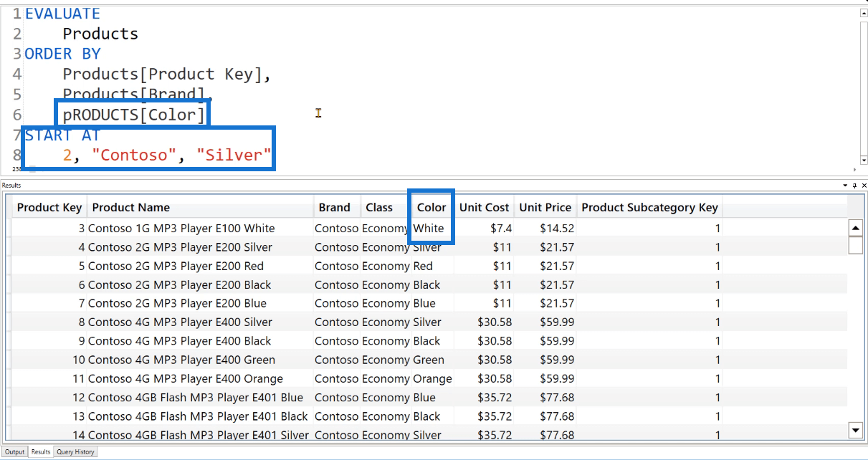Sort by the Unit Cost column header

pyautogui.click(x=484, y=207)
